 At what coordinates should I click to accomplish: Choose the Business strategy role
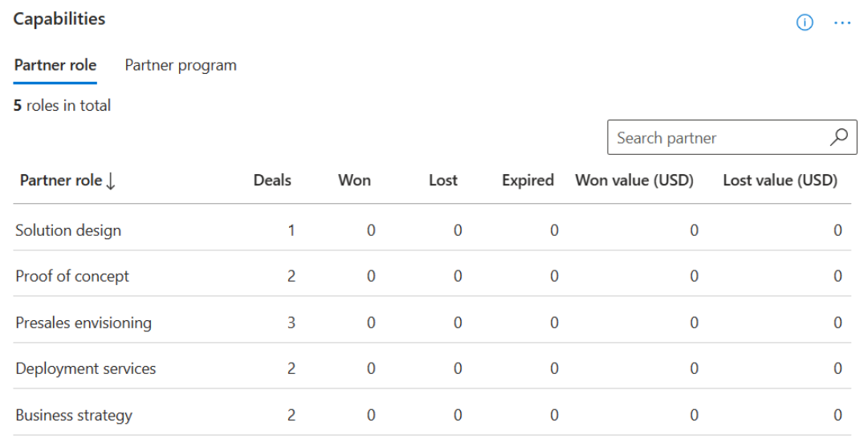(74, 415)
